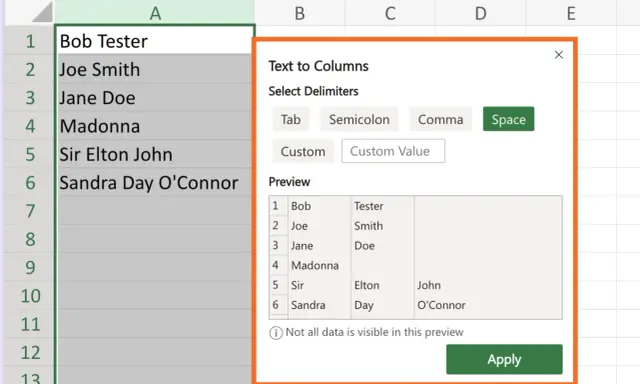Click Doe in the preview table
The image size is (640, 384).
tap(364, 246)
